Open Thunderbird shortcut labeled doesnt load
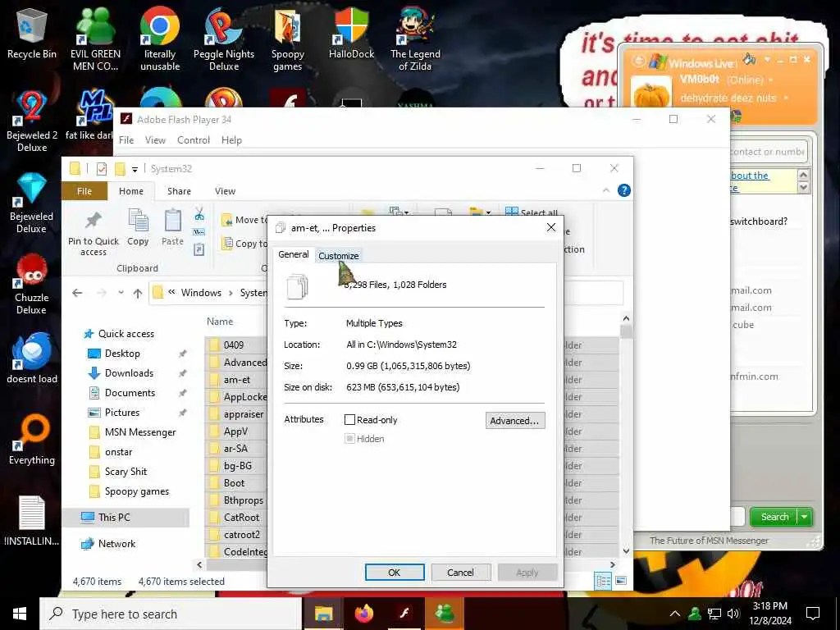This screenshot has height=630, width=840. (x=32, y=358)
